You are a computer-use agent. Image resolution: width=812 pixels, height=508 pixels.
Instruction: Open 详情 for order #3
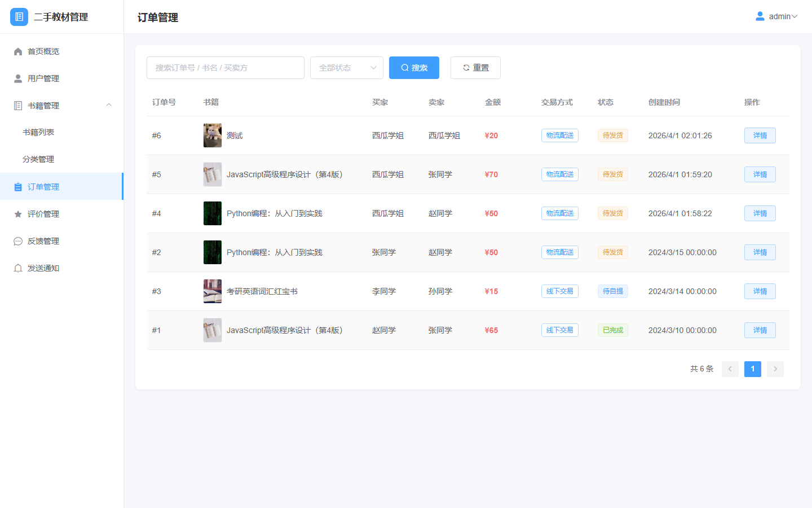point(760,291)
